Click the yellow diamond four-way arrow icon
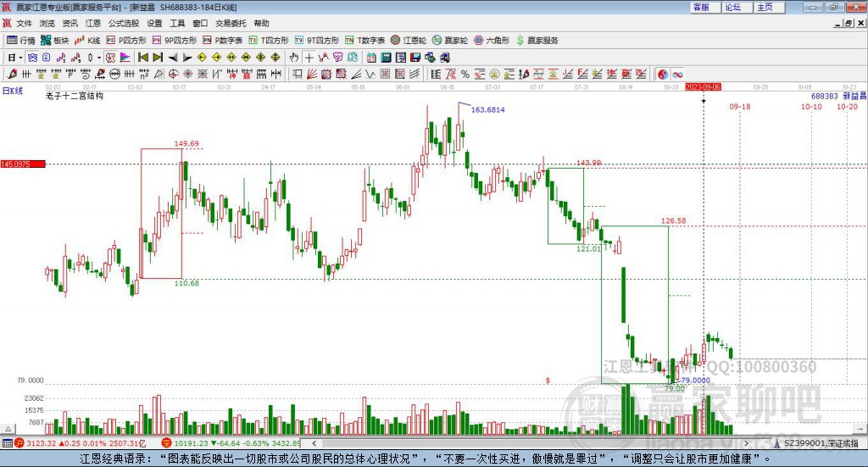 [260, 58]
